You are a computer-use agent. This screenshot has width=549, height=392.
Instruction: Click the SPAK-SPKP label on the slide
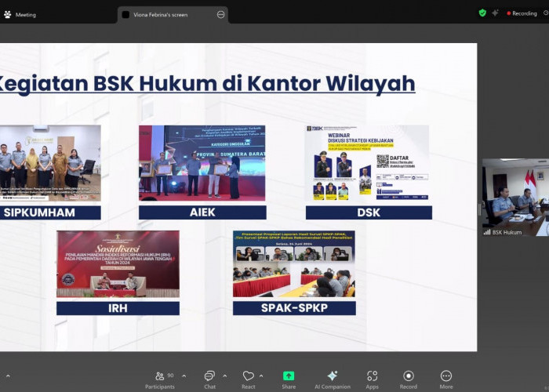294,308
